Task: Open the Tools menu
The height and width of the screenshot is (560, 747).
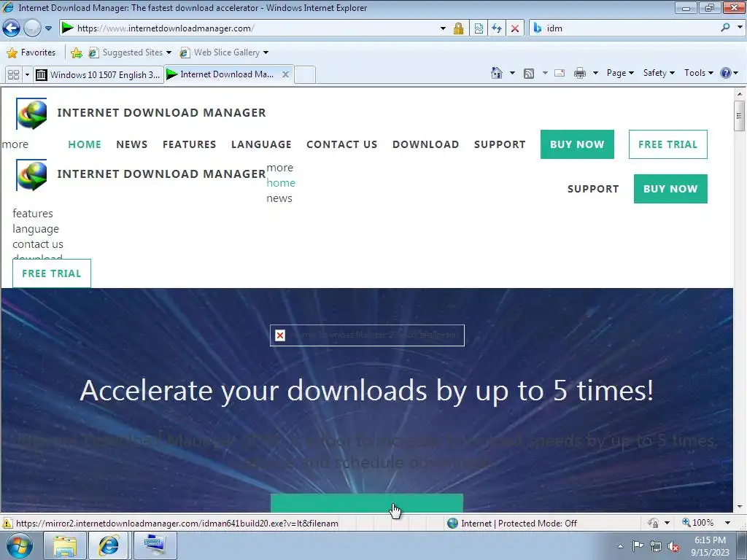Action: [x=698, y=73]
